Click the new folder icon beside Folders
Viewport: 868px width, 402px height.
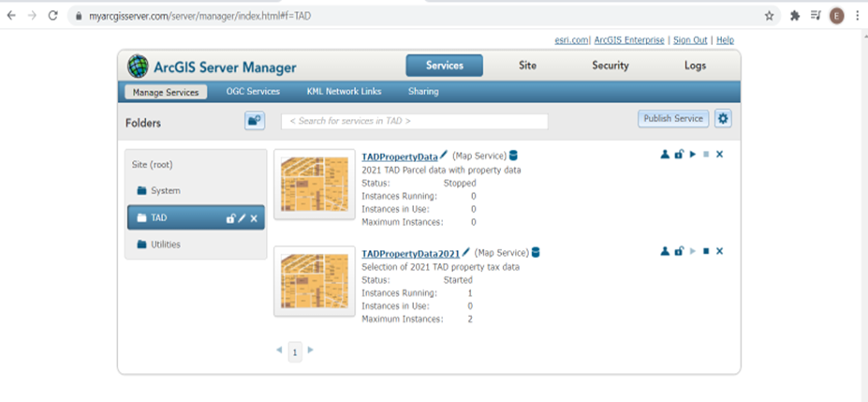point(255,121)
